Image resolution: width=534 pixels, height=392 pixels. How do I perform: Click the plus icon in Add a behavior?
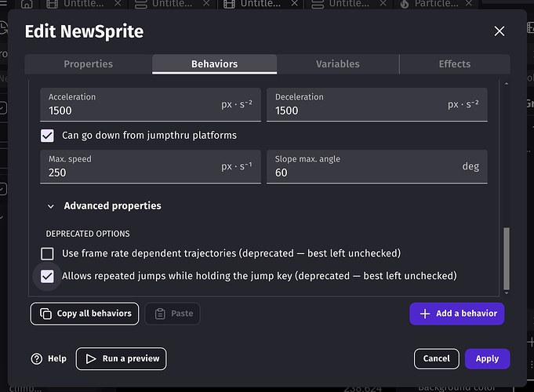coord(425,314)
